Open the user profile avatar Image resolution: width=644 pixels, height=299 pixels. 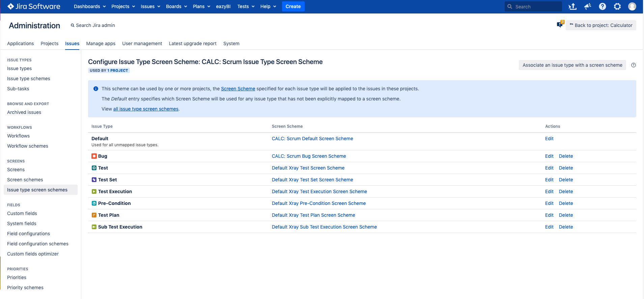coord(632,6)
